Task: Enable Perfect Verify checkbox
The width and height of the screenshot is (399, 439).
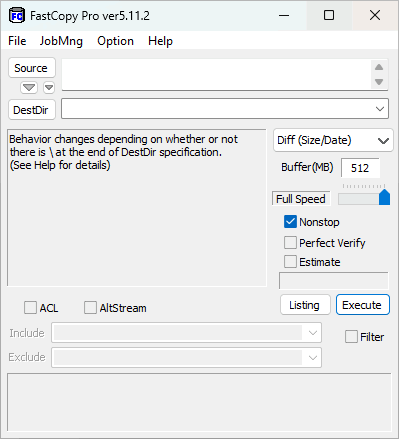Action: pyautogui.click(x=290, y=243)
